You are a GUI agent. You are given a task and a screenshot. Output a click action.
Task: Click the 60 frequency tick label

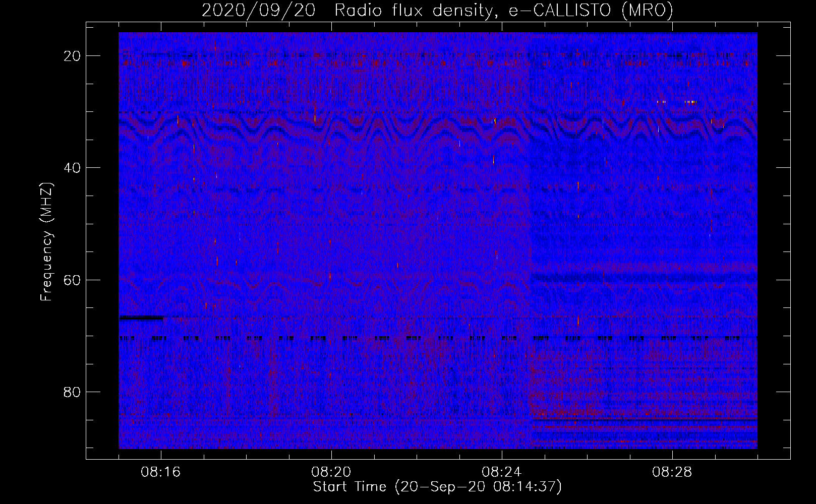[72, 280]
